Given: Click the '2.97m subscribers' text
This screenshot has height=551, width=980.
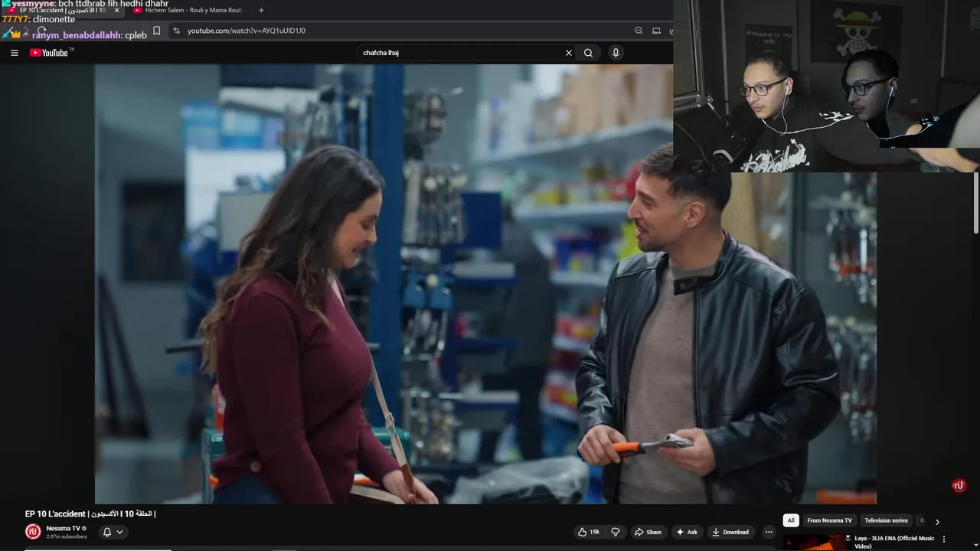Looking at the screenshot, I should click(x=67, y=536).
